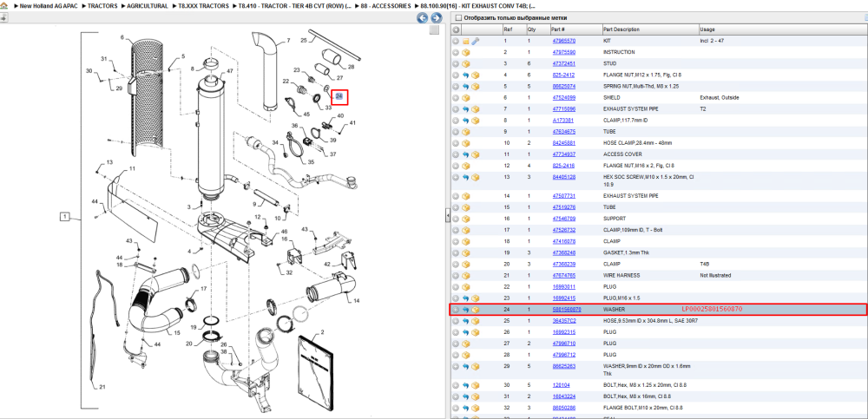Enable 'Отобразить только выбранные метки' checkbox

457,17
